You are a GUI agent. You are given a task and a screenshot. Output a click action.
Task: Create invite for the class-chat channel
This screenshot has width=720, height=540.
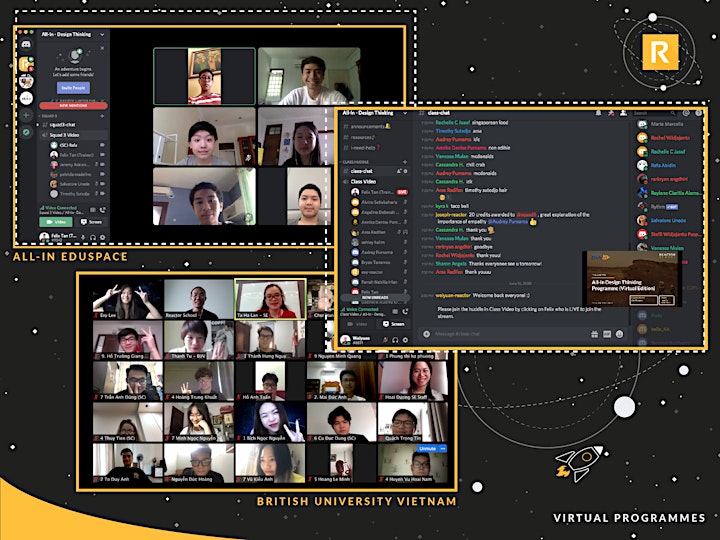399,171
